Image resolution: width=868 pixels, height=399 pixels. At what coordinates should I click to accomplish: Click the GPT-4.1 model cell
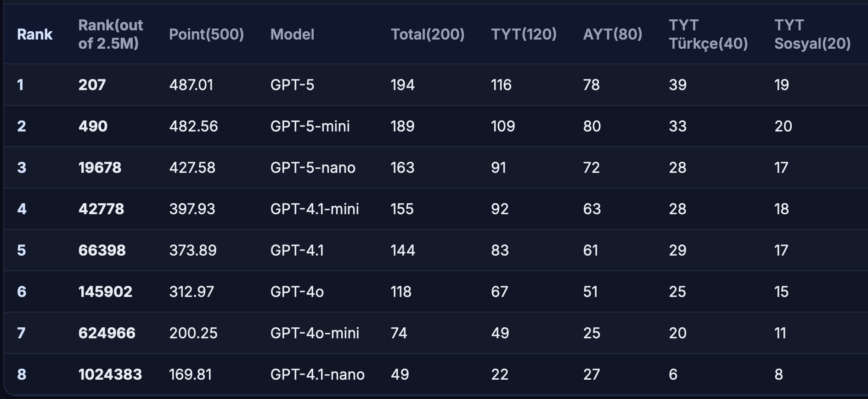pos(297,251)
